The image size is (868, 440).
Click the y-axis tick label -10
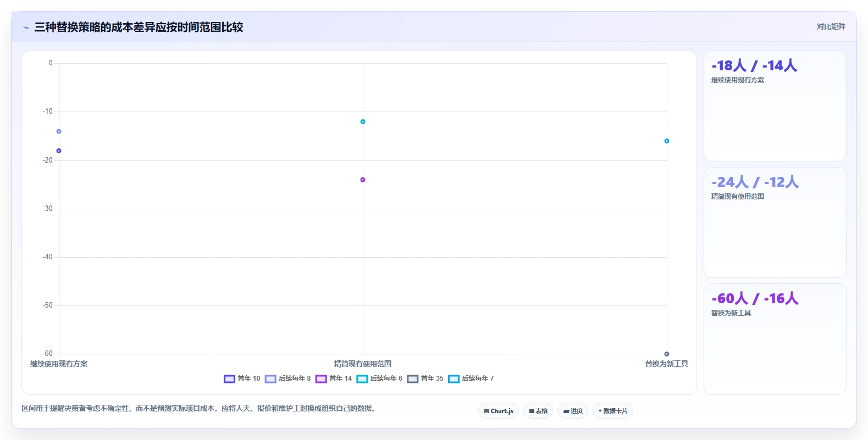(48, 112)
